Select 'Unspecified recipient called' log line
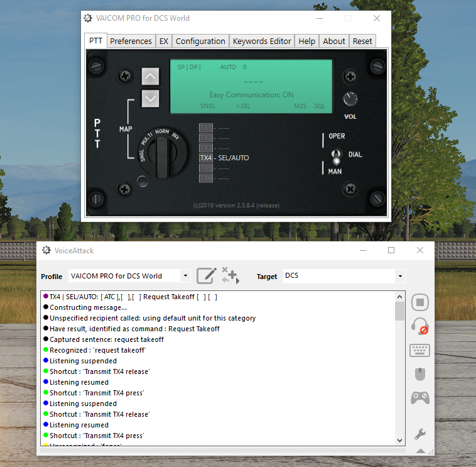Screen dimensions: 476x467 [153, 318]
